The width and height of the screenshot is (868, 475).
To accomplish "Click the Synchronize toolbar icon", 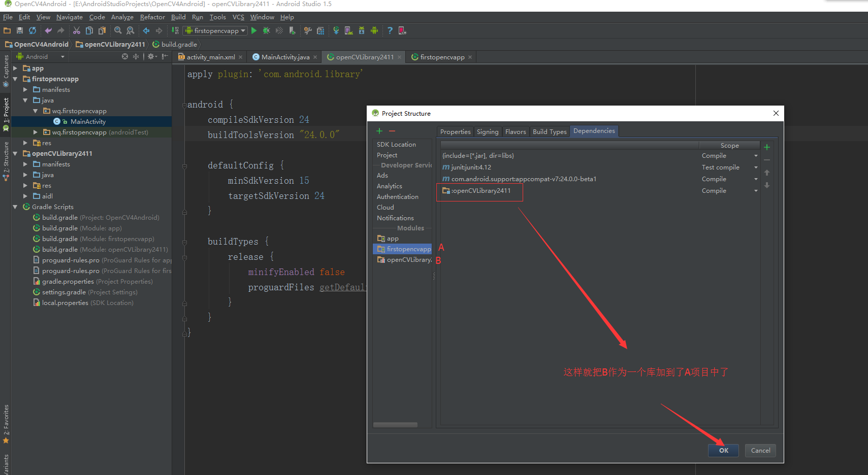I will [x=33, y=30].
